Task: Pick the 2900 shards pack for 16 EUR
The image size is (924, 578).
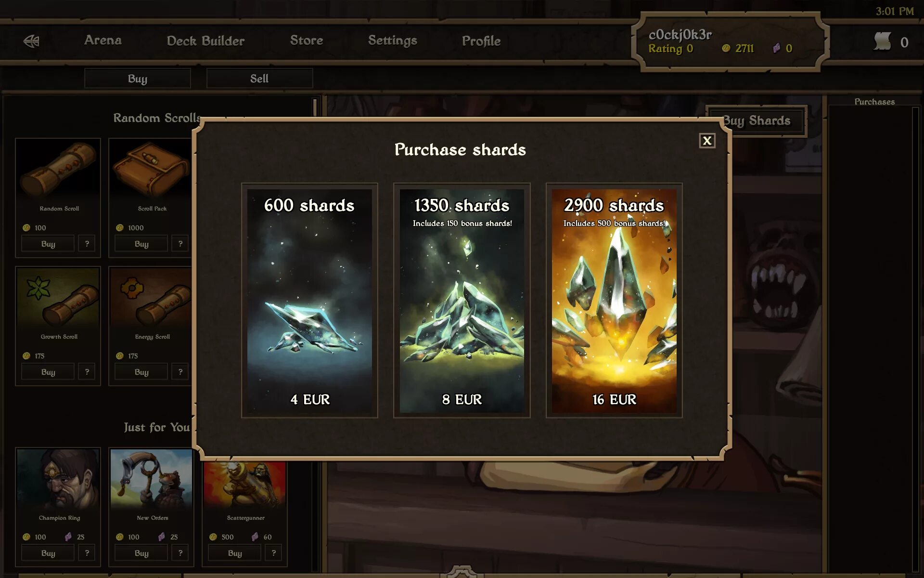Action: click(614, 301)
